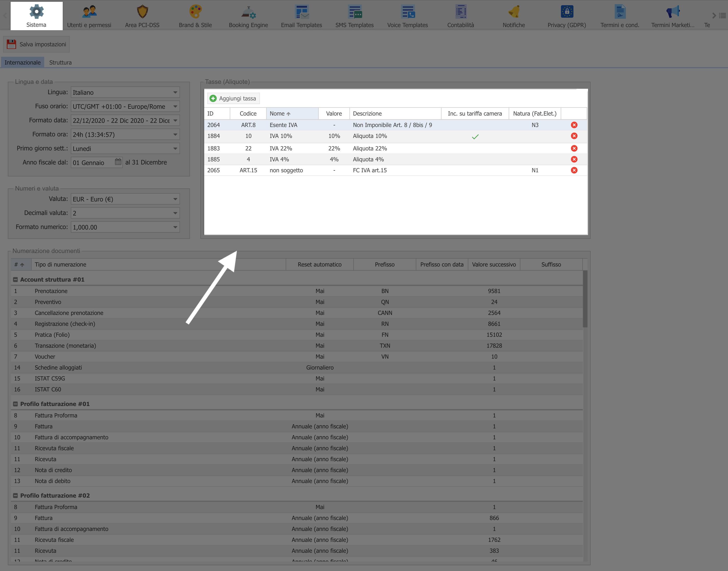728x571 pixels.
Task: Select Schedine alloggiati row
Action: click(x=297, y=367)
